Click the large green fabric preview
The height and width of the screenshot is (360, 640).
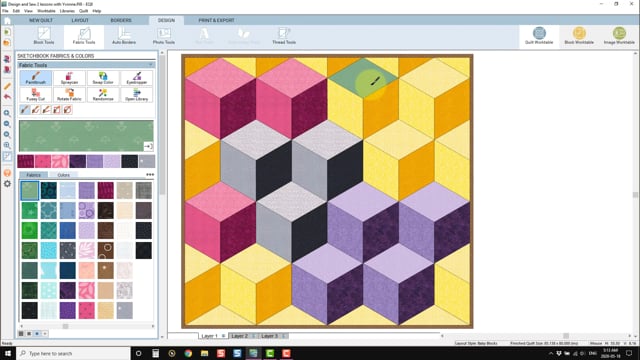click(x=86, y=136)
